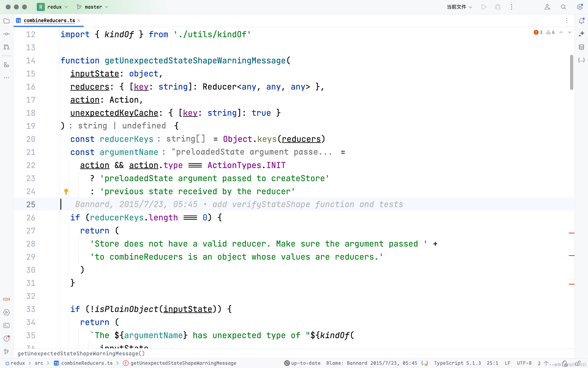
Task: Click 'unexpectedKeyCache' parameter on line 18
Action: (114, 113)
